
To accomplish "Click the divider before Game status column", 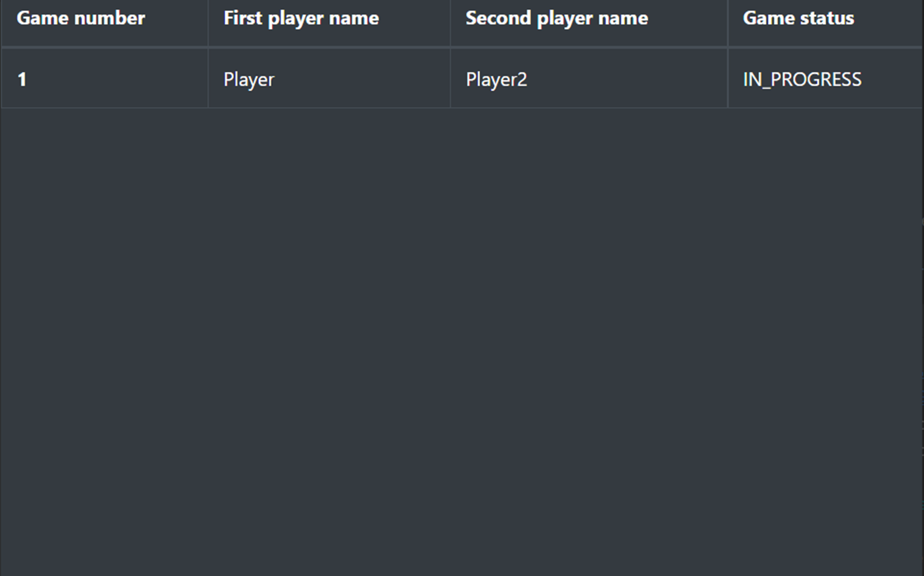I will click(728, 79).
